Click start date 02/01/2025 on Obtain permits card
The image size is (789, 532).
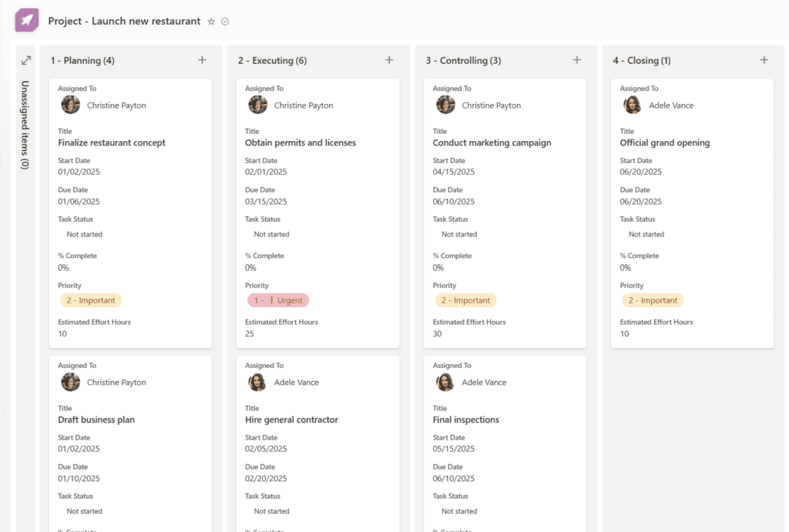coord(266,172)
